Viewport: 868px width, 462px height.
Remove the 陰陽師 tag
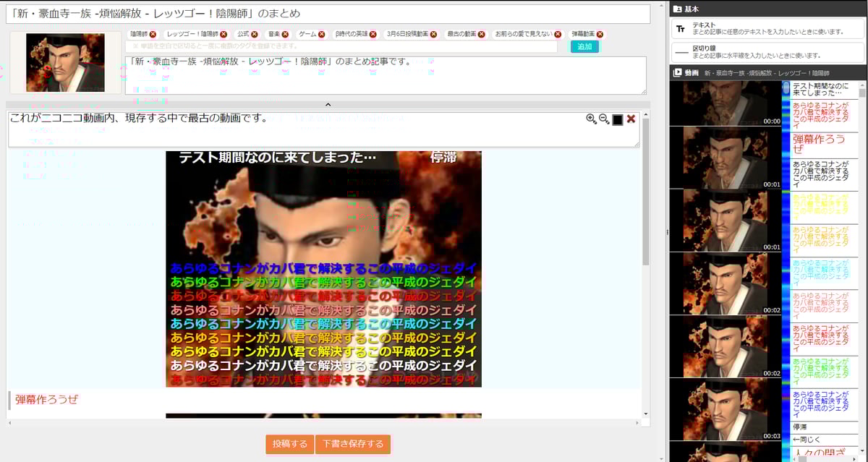153,35
